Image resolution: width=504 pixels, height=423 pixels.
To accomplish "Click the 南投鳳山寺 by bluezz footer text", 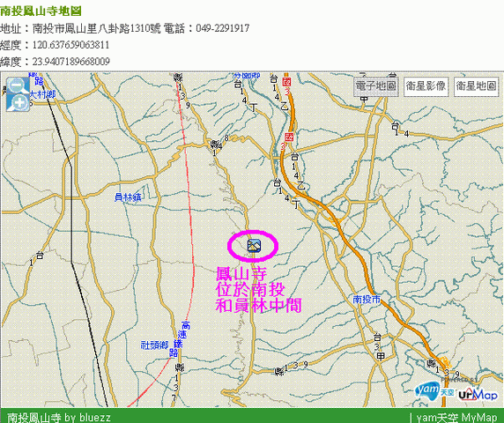I will [x=59, y=417].
